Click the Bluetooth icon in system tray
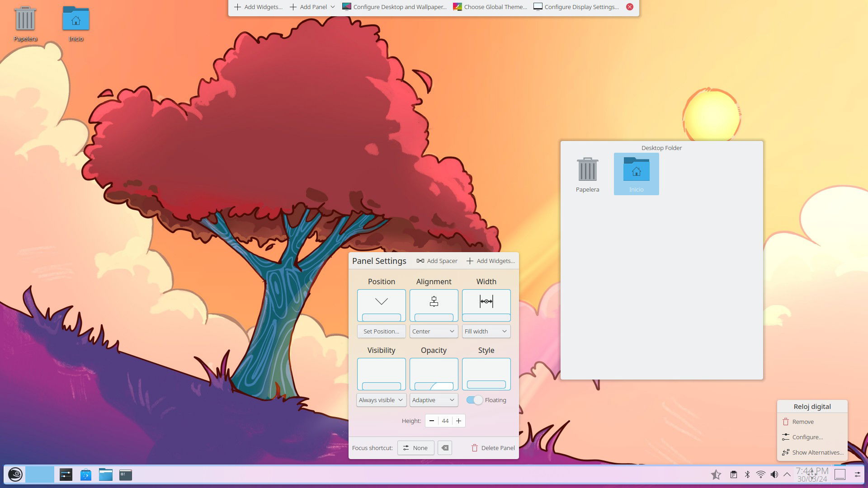Image resolution: width=868 pixels, height=488 pixels. [747, 474]
